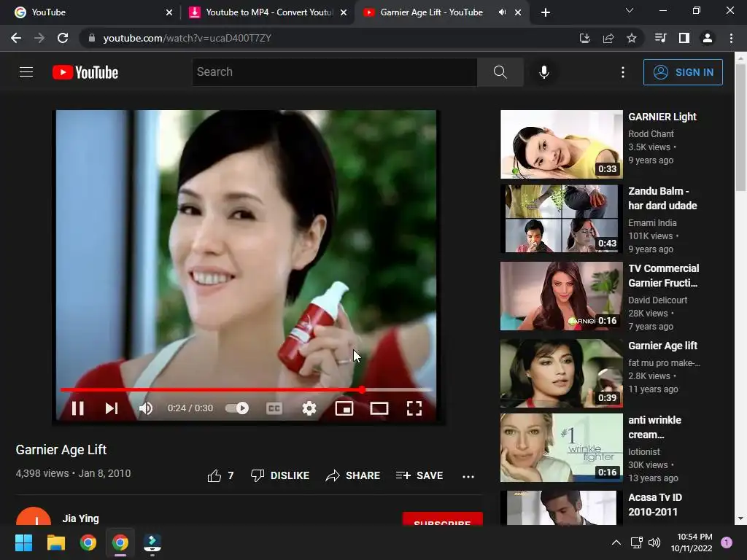Open more actions ellipsis below video
This screenshot has width=747, height=560.
coord(468,476)
